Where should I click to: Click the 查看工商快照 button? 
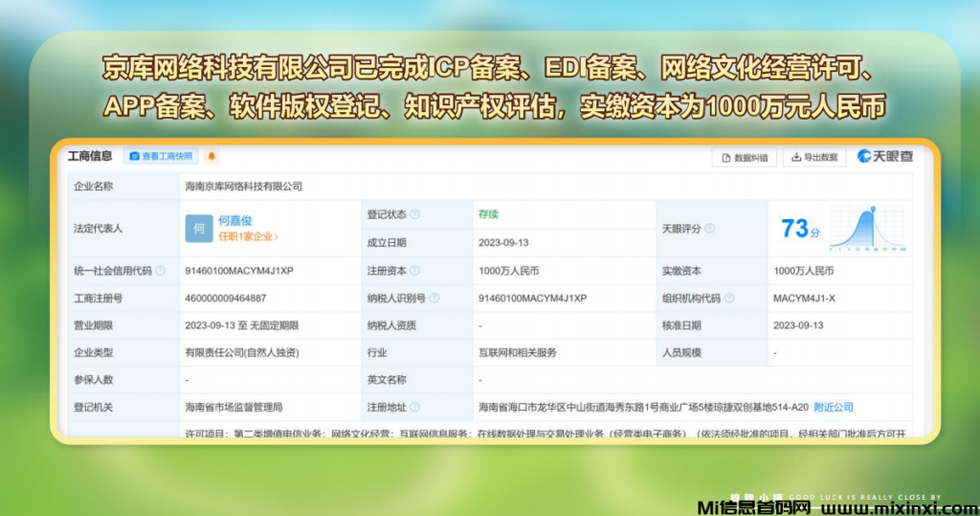tap(161, 156)
